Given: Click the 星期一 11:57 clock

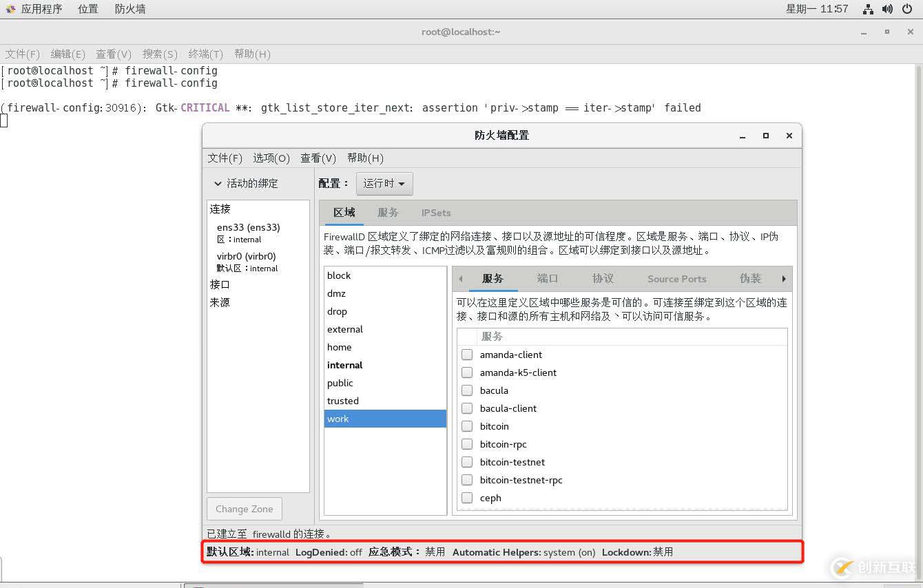Looking at the screenshot, I should tap(817, 9).
